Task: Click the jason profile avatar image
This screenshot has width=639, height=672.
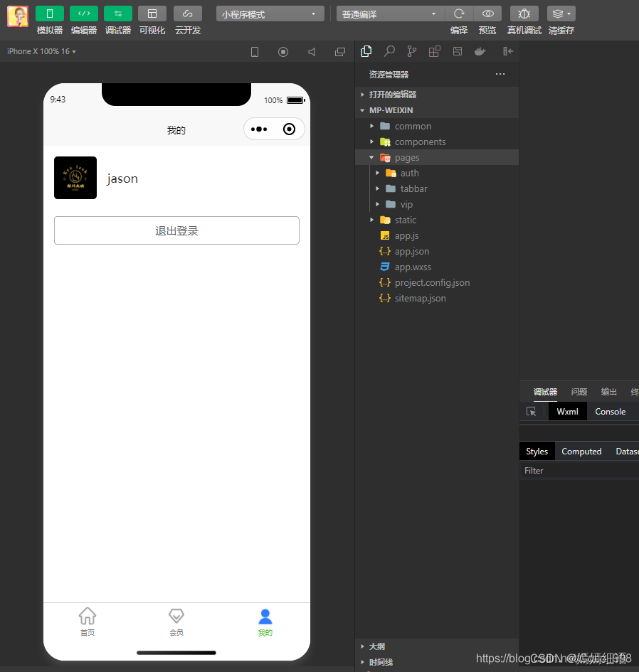Action: point(75,178)
